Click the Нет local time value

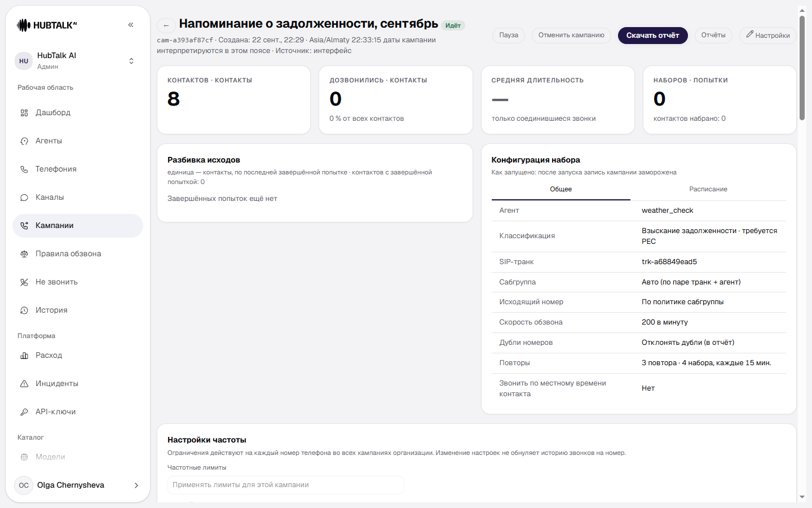[x=648, y=388]
